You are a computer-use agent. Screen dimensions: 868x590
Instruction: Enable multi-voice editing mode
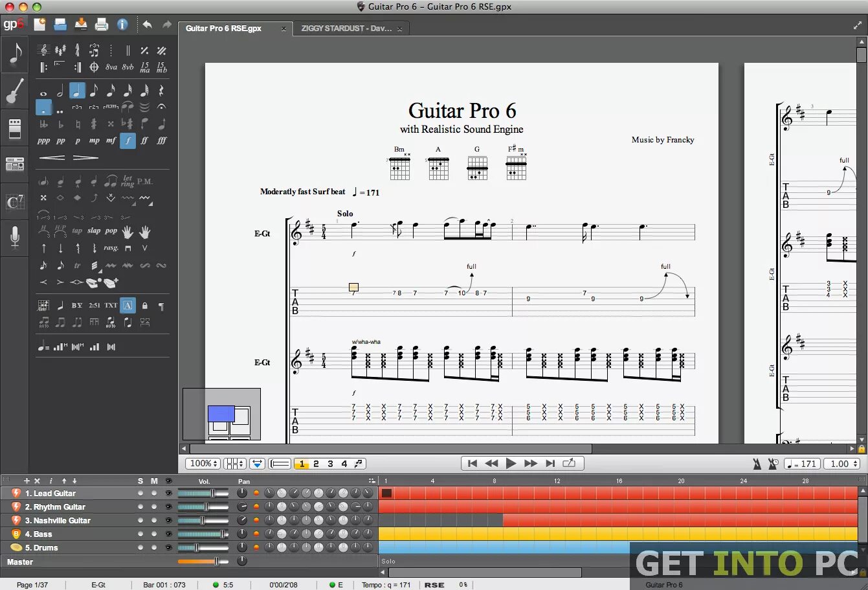click(359, 464)
